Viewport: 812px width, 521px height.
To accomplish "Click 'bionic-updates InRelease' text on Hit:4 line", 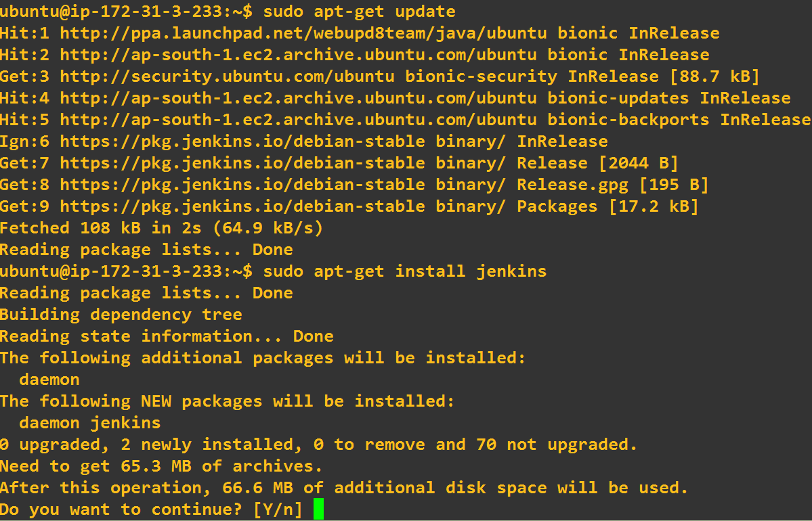I will click(x=669, y=98).
